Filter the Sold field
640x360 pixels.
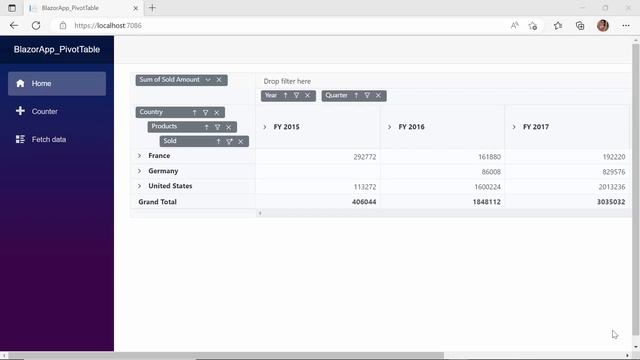(x=229, y=141)
